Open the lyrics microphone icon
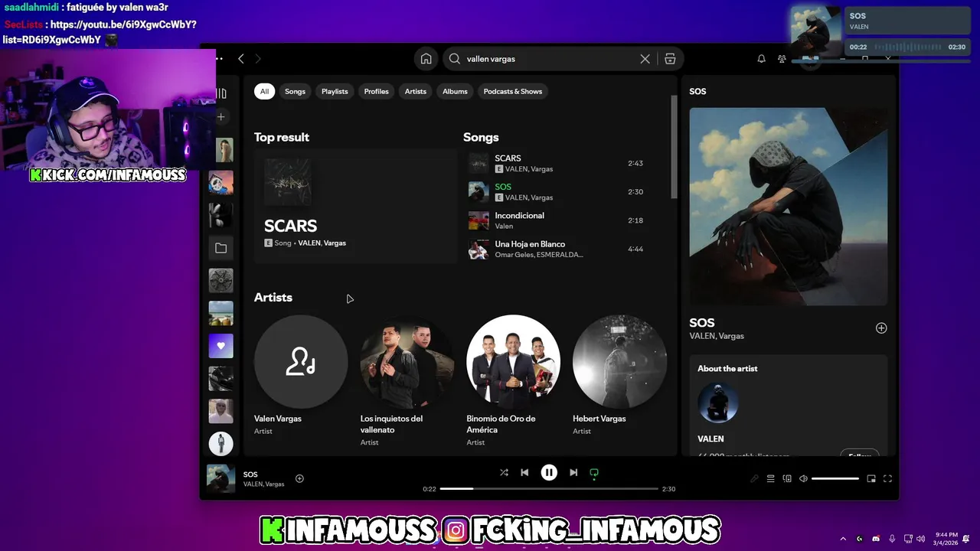This screenshot has height=551, width=980. (754, 478)
